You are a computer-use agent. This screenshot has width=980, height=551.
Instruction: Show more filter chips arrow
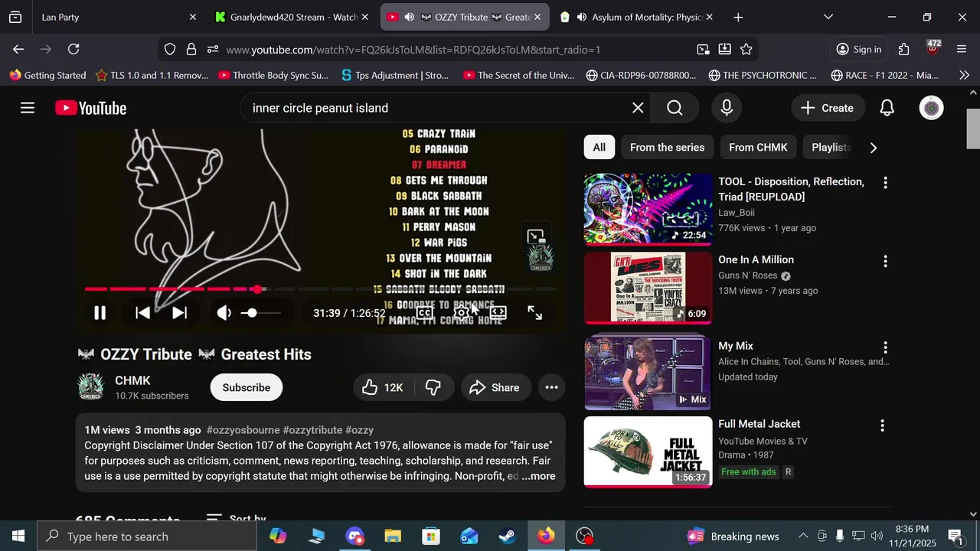[x=874, y=148]
